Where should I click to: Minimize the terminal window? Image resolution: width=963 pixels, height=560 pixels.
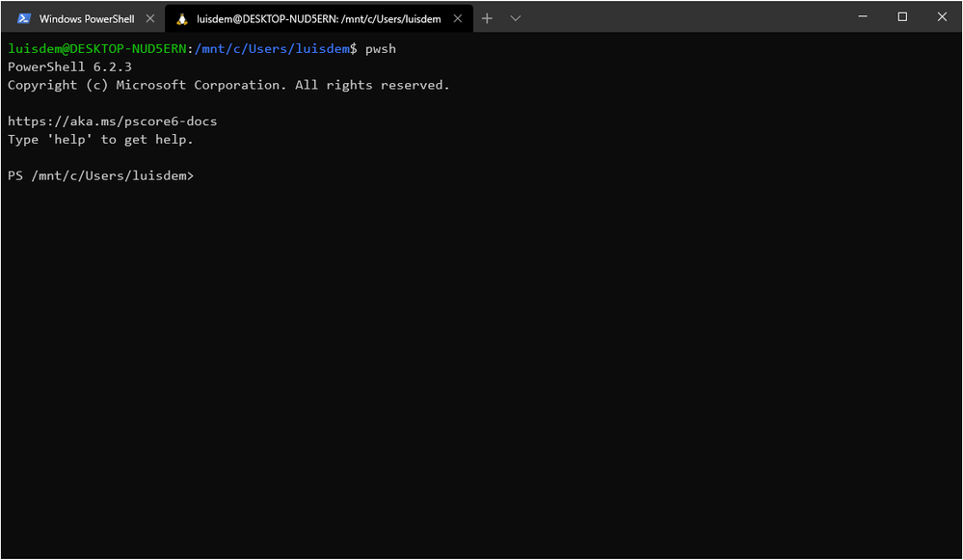click(x=863, y=16)
